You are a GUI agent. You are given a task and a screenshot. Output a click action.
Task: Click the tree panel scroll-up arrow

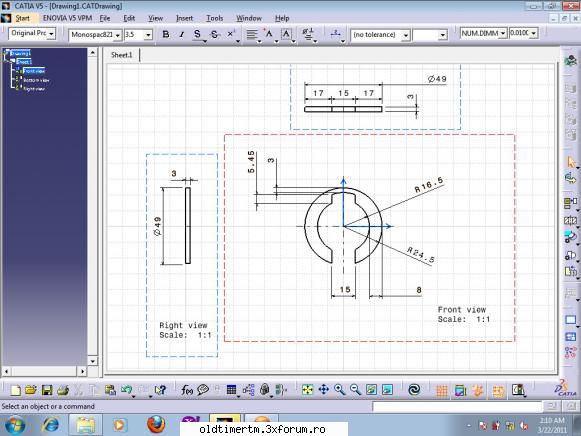coord(93,53)
